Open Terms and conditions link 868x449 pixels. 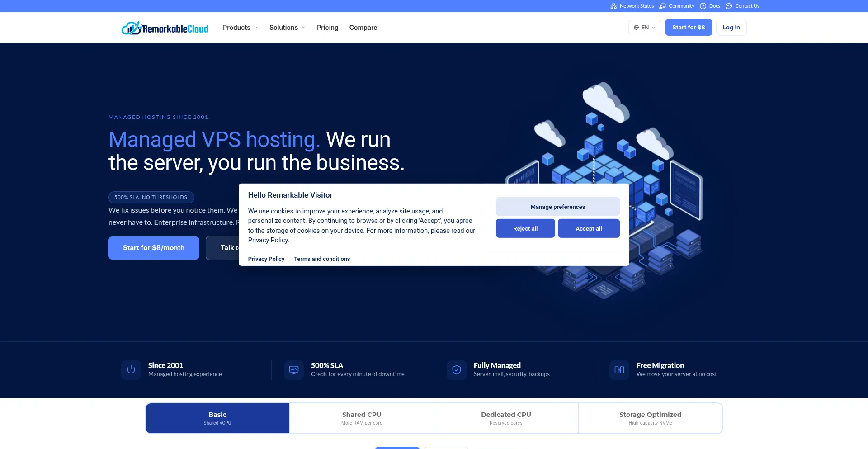click(x=322, y=259)
